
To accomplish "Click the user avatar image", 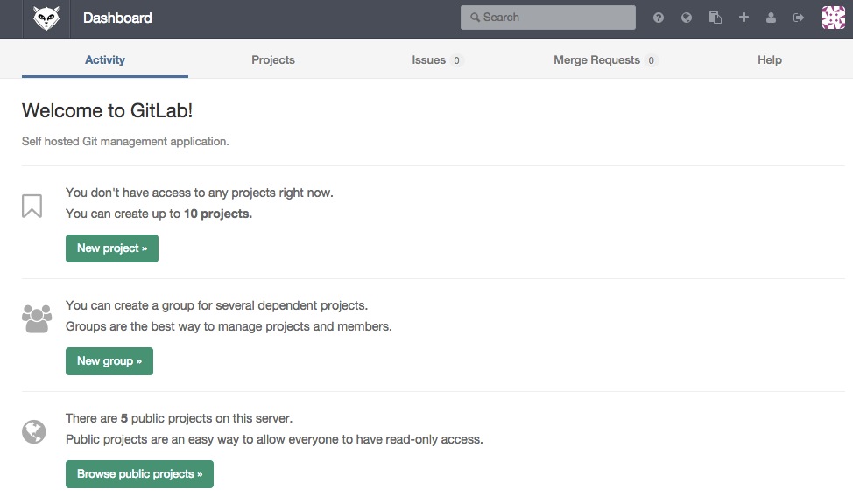I will point(833,17).
